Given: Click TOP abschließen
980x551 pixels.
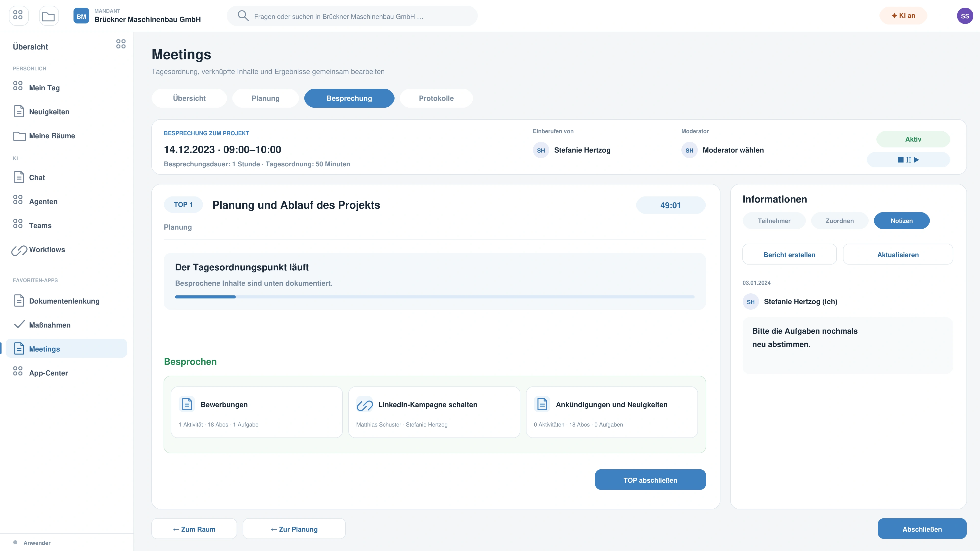Looking at the screenshot, I should pyautogui.click(x=650, y=480).
